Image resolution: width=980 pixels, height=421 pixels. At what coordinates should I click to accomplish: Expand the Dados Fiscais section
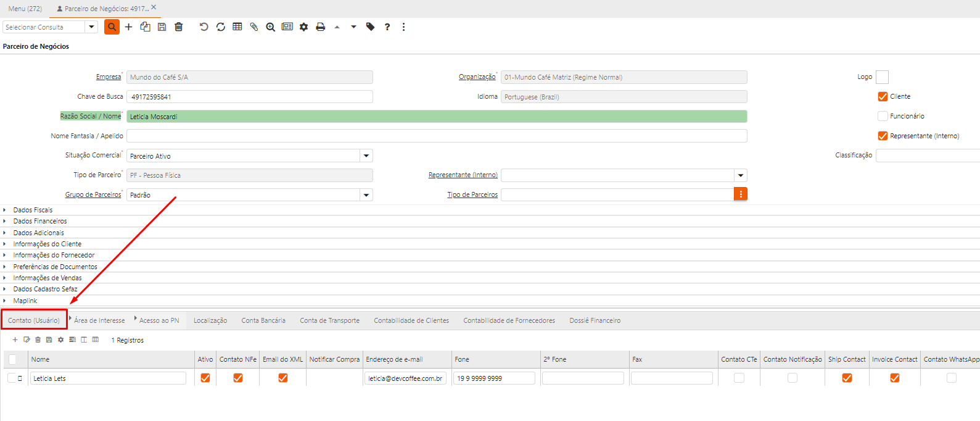coord(33,210)
